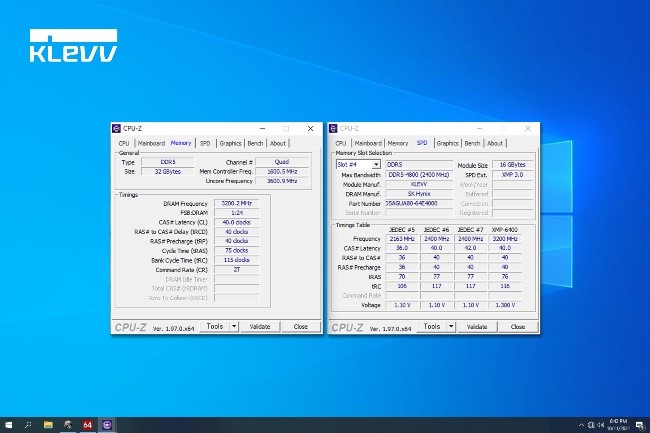Viewport: 650px width, 433px height.
Task: Click Validate button in right CPU-Z window
Action: [477, 327]
